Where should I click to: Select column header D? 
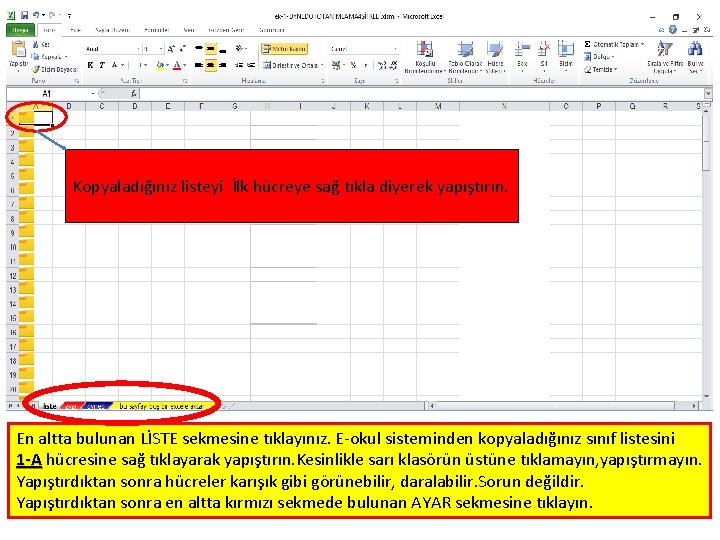point(135,106)
